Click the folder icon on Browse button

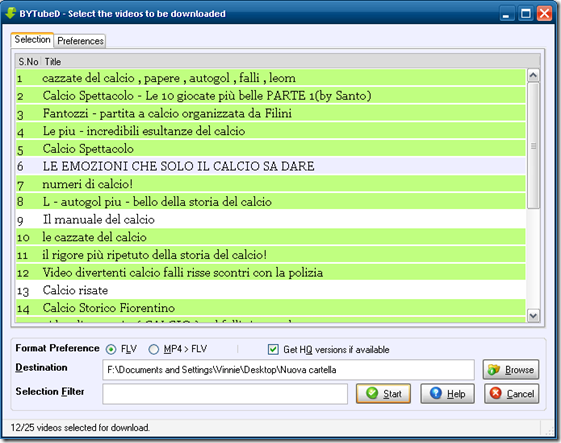[x=494, y=369]
